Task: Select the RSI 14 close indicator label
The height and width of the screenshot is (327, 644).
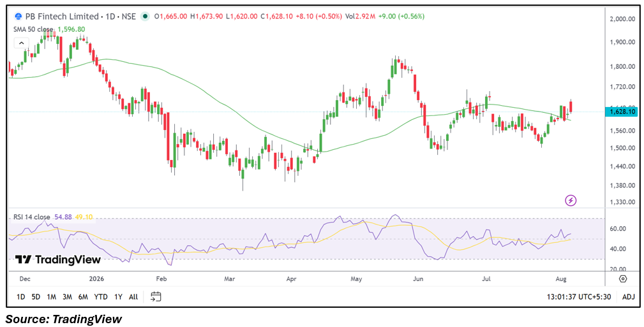Action: pyautogui.click(x=32, y=217)
